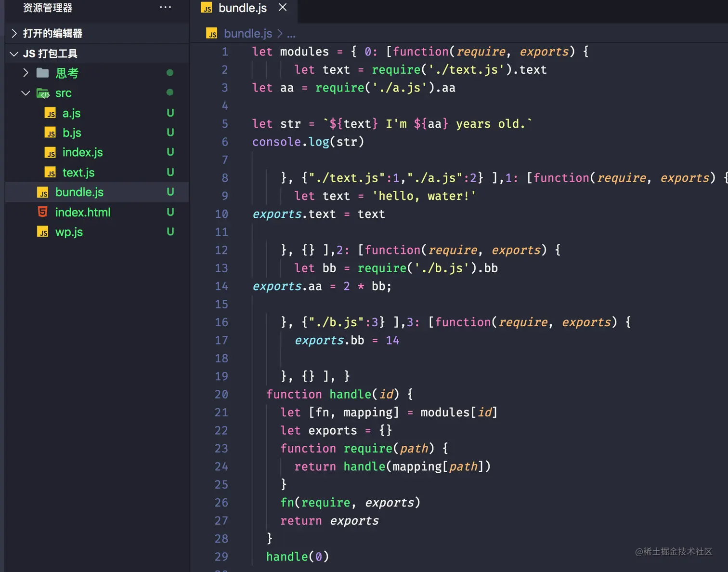Click bundle.js in the breadcrumb

click(248, 33)
